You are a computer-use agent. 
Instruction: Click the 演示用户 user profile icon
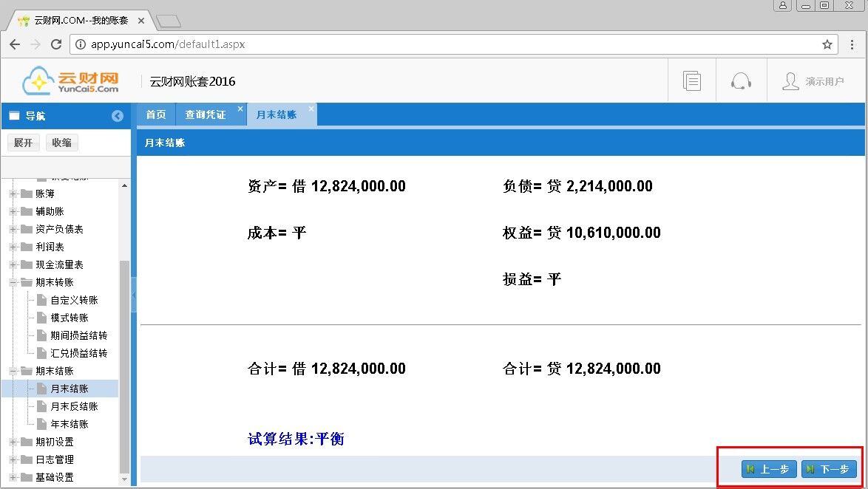(x=790, y=81)
